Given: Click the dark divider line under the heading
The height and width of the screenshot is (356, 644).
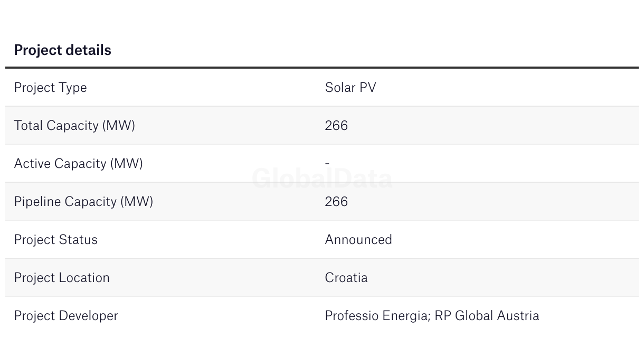Looking at the screenshot, I should pos(322,68).
